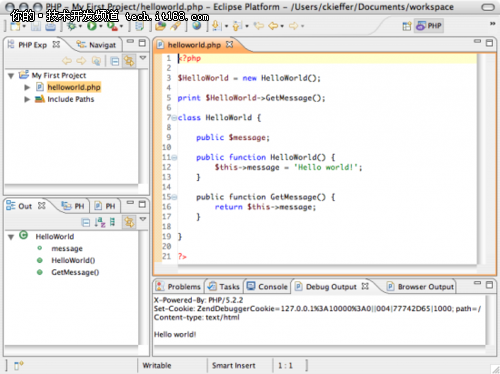The image size is (500, 374).
Task: Jump to the last edit location
Action: [259, 26]
